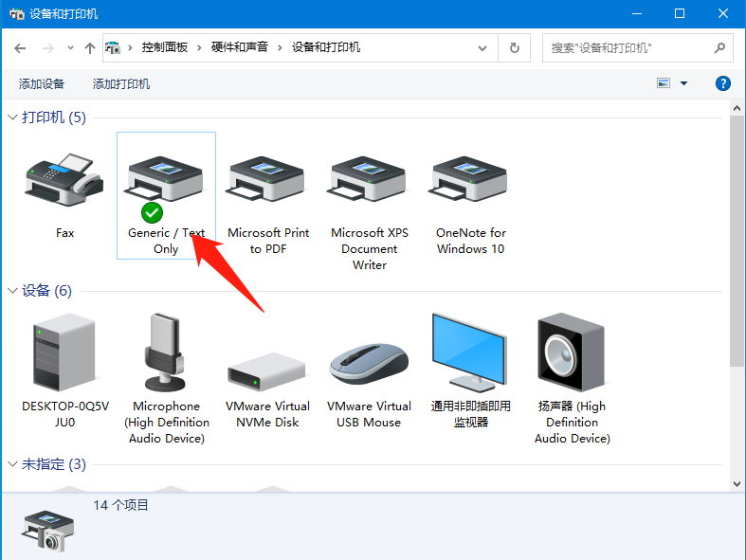Open the help question mark icon
746x560 pixels.
coord(722,83)
